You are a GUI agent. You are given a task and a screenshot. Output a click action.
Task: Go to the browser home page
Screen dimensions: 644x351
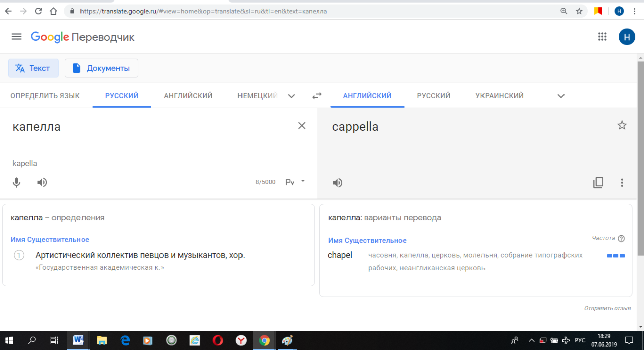click(x=54, y=11)
